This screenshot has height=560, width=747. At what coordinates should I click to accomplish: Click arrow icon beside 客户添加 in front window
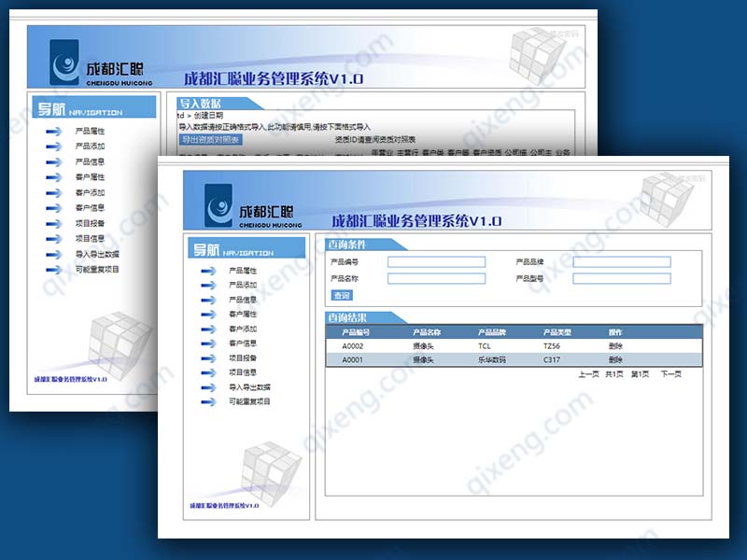pyautogui.click(x=208, y=329)
